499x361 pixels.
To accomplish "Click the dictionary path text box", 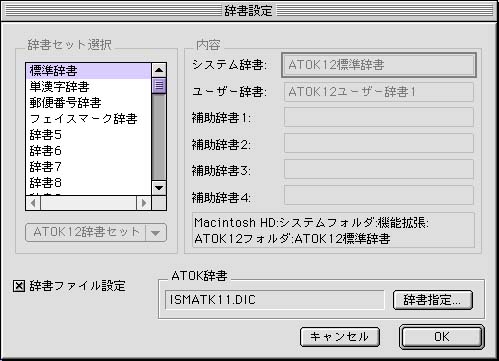I will [333, 230].
